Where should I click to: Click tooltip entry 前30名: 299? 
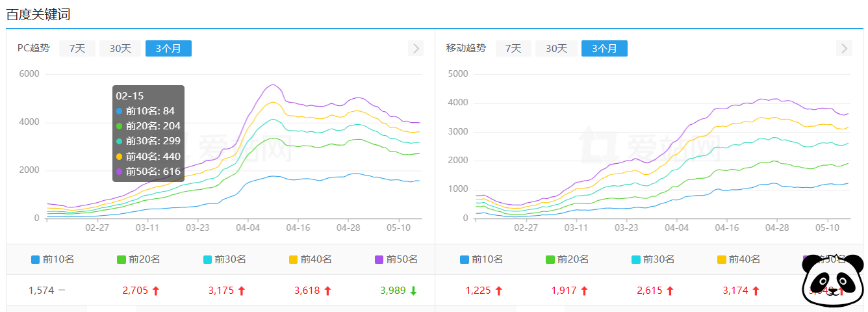(148, 141)
